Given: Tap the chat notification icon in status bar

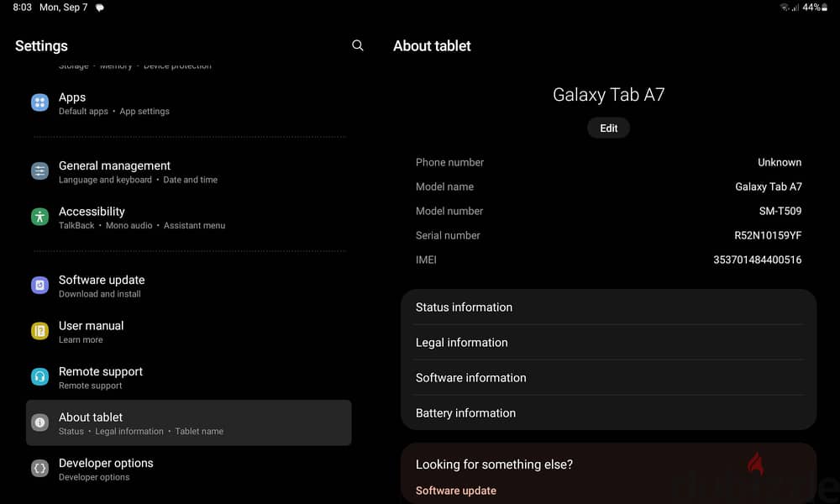Looking at the screenshot, I should tap(100, 8).
